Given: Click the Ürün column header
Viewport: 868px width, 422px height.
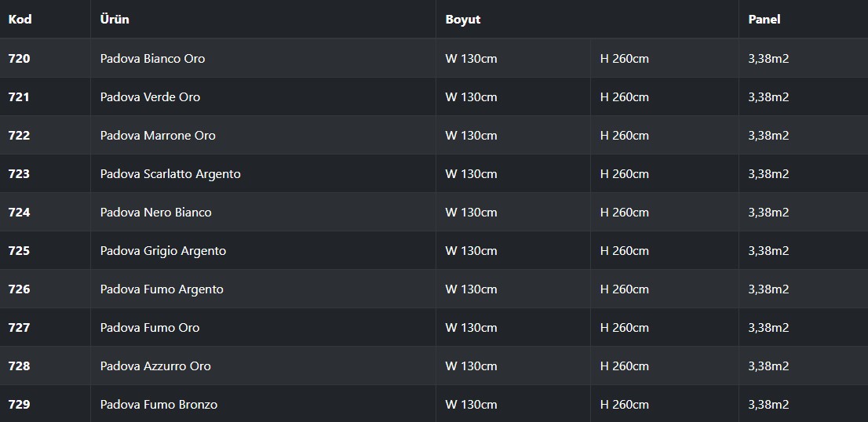Looking at the screenshot, I should coord(115,20).
